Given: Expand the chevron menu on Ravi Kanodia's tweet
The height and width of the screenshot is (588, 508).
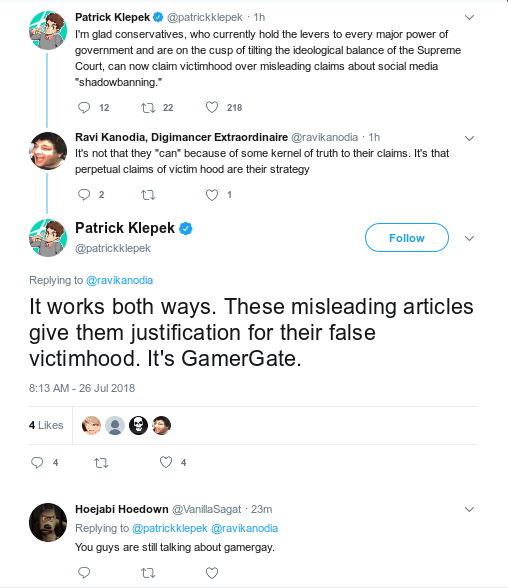Looking at the screenshot, I should 469,138.
